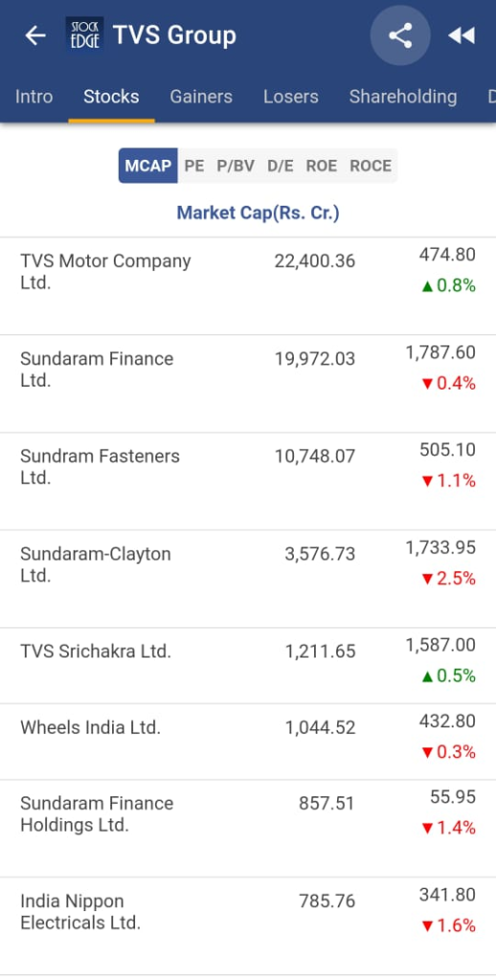Tap the share icon
Screen dimensions: 496x980
coord(400,35)
